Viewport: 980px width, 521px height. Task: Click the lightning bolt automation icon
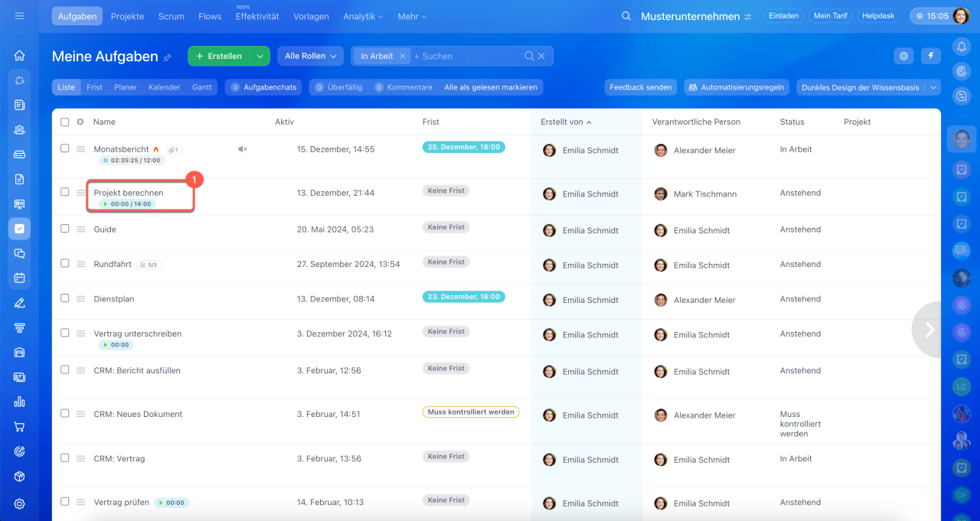coord(931,56)
